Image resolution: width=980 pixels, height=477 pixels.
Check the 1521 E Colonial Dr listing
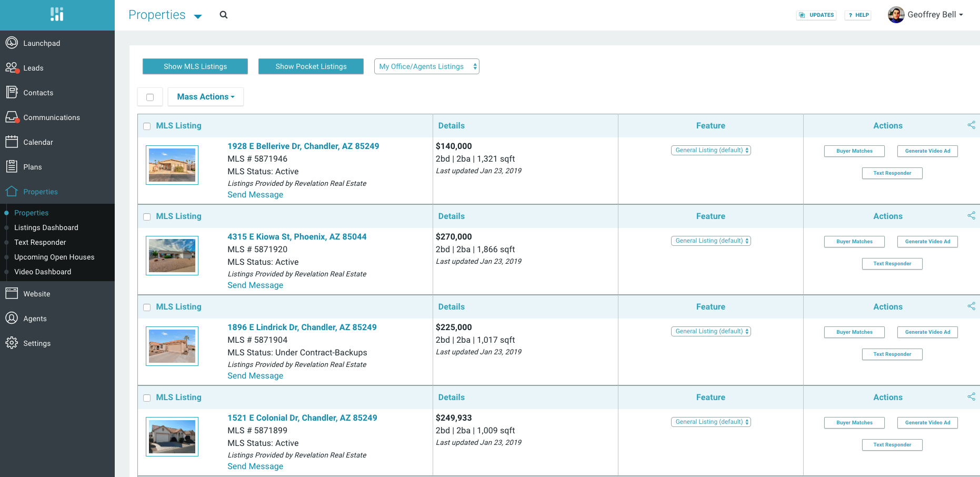(x=147, y=398)
